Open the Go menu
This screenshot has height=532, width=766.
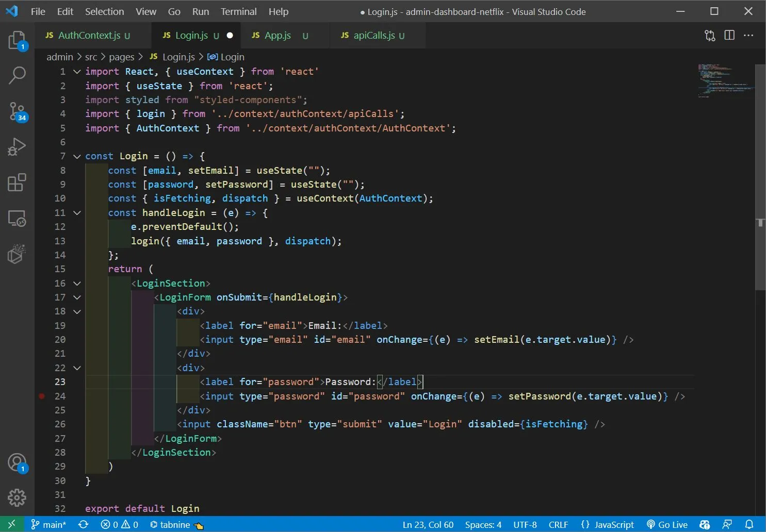[174, 11]
